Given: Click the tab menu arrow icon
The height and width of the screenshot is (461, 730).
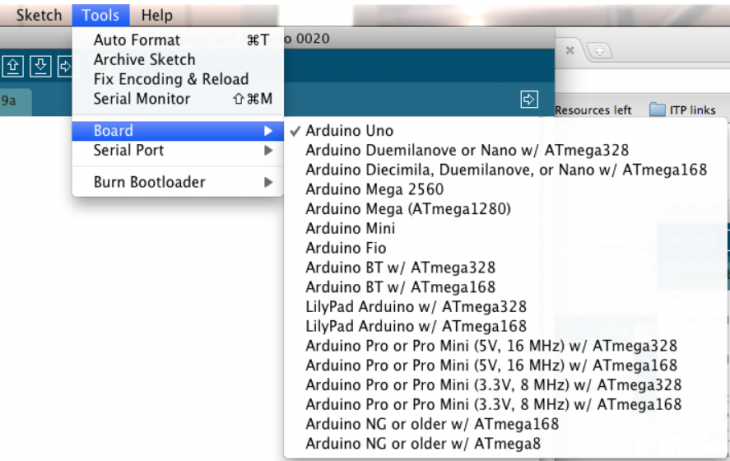Looking at the screenshot, I should 528,98.
